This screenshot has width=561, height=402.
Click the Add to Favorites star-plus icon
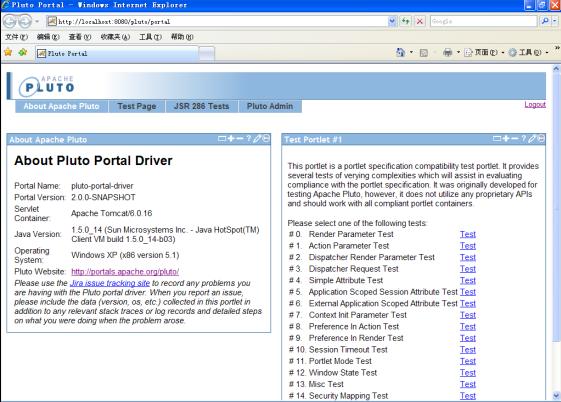pos(23,53)
